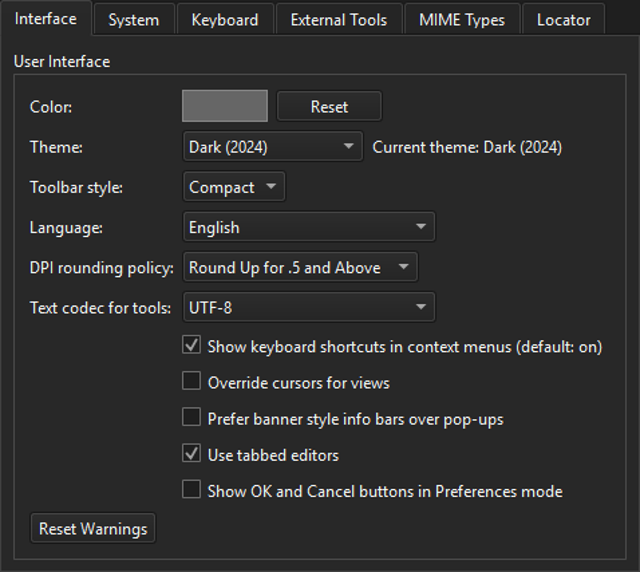Click the Language: label
Image resolution: width=640 pixels, height=572 pixels.
coord(66,227)
